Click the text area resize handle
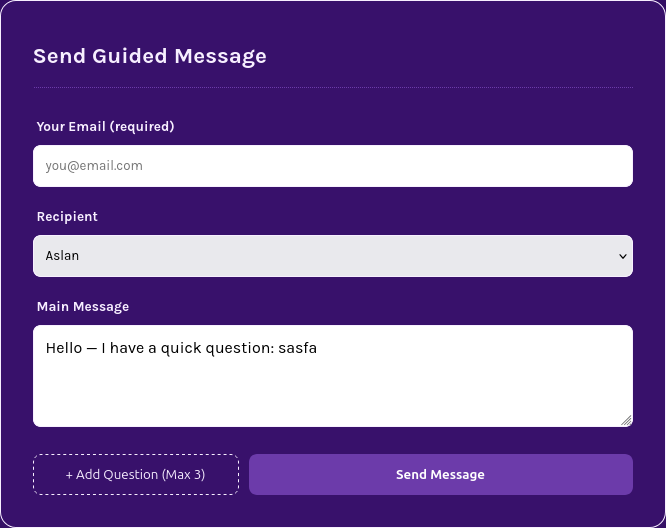Image resolution: width=666 pixels, height=528 pixels. [x=626, y=420]
